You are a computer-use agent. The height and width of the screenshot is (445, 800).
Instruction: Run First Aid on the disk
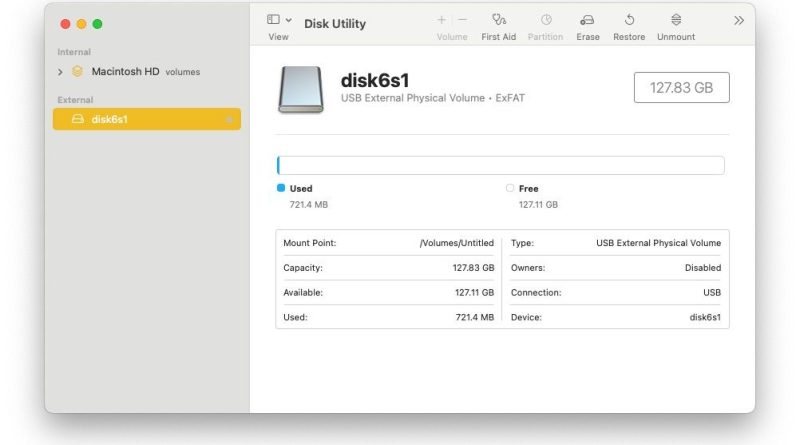coord(498,27)
